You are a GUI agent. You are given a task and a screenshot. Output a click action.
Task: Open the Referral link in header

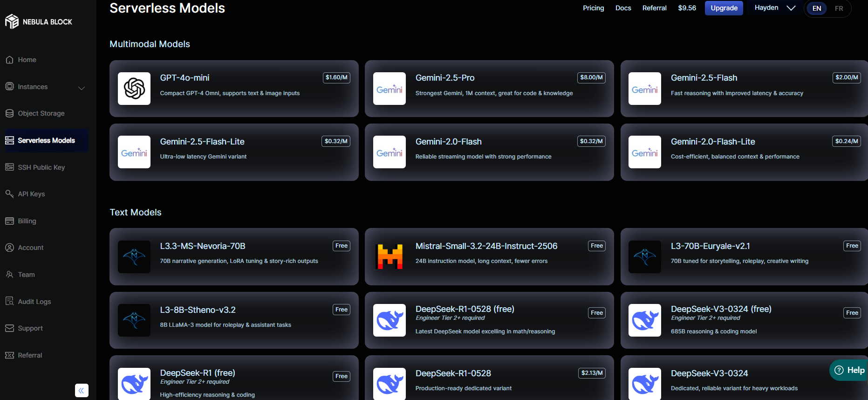(x=654, y=8)
